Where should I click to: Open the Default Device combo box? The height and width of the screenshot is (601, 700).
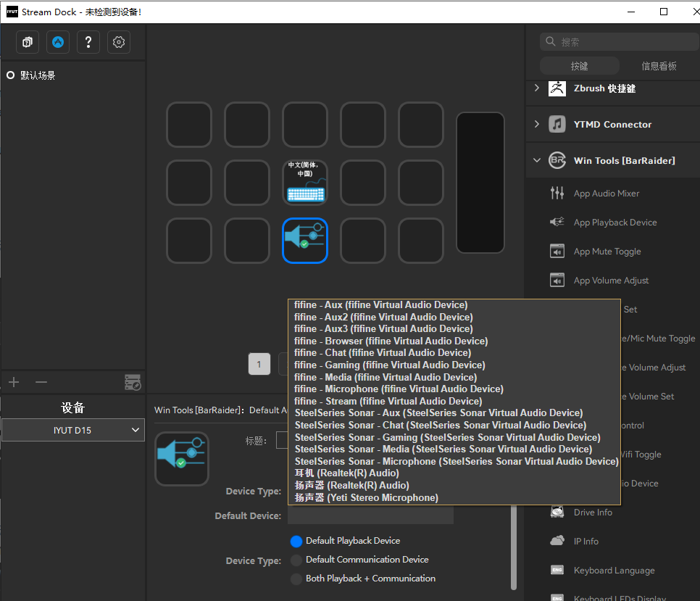pyautogui.click(x=370, y=515)
